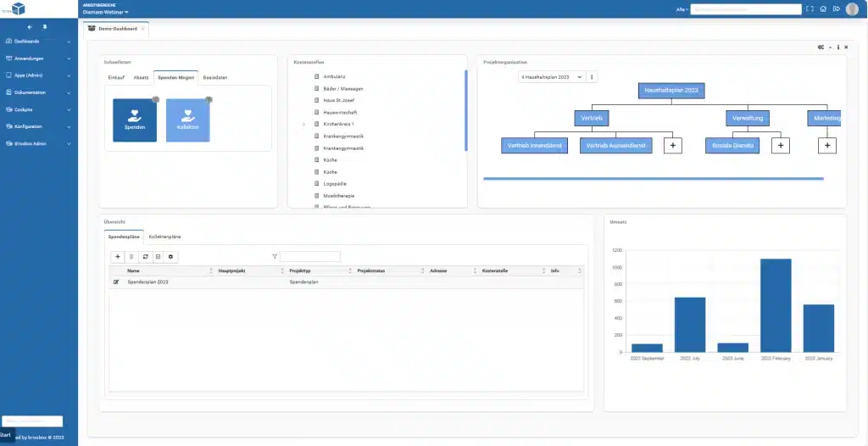This screenshot has height=446, width=868.
Task: Click the Ambulanz cost center icon
Action: click(317, 76)
